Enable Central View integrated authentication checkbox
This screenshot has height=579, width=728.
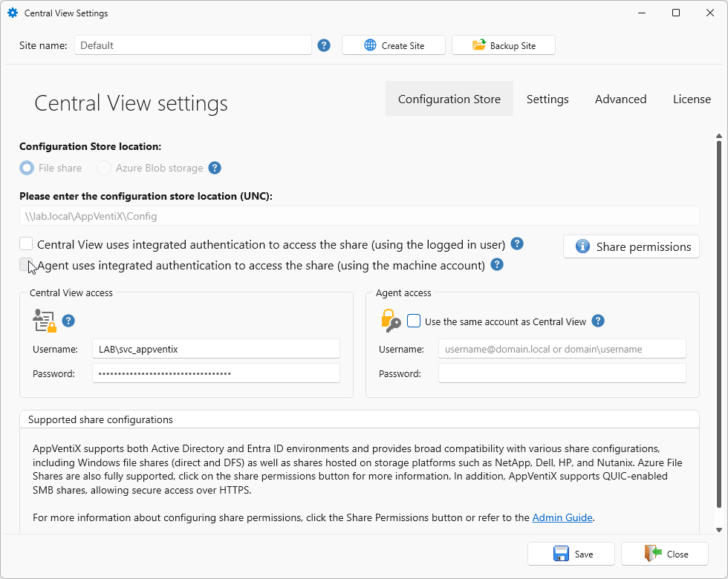[x=26, y=243]
